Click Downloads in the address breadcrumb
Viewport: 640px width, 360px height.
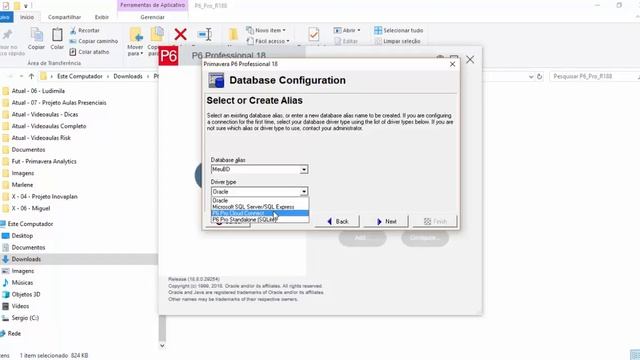coord(128,76)
